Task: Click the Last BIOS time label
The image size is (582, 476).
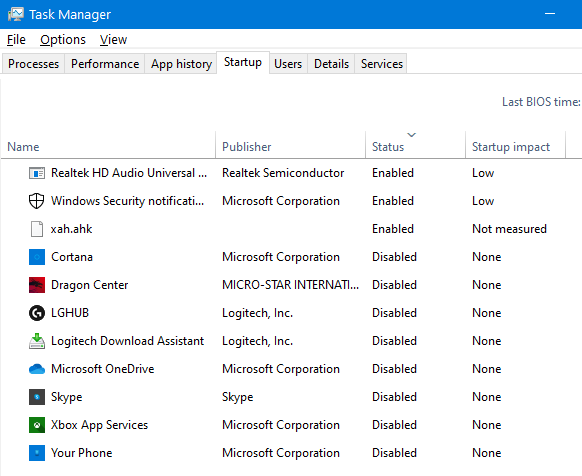Action: (541, 102)
